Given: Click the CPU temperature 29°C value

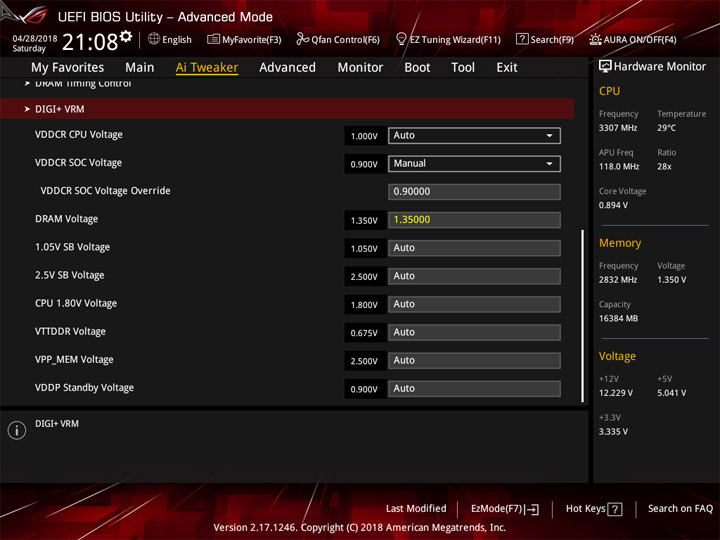Looking at the screenshot, I should 666,128.
